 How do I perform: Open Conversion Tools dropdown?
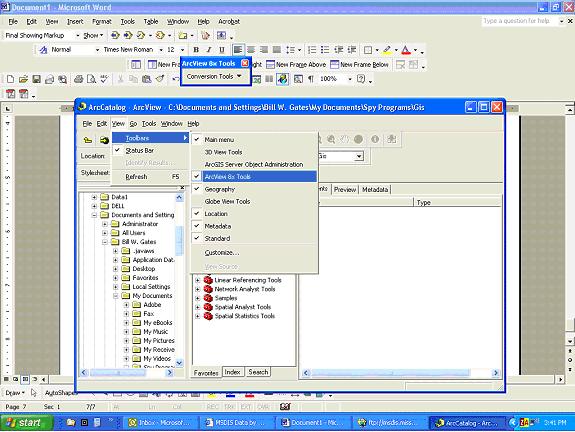(214, 76)
